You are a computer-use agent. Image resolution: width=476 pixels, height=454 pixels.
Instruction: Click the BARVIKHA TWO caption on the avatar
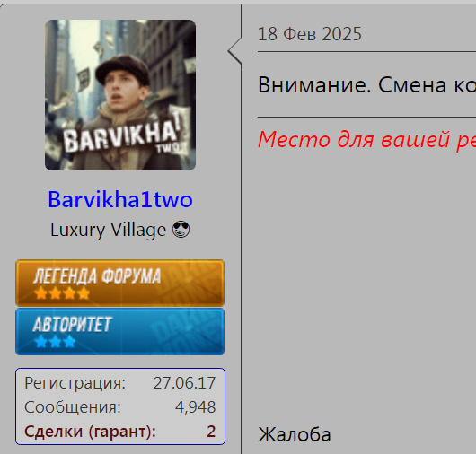pyautogui.click(x=123, y=136)
